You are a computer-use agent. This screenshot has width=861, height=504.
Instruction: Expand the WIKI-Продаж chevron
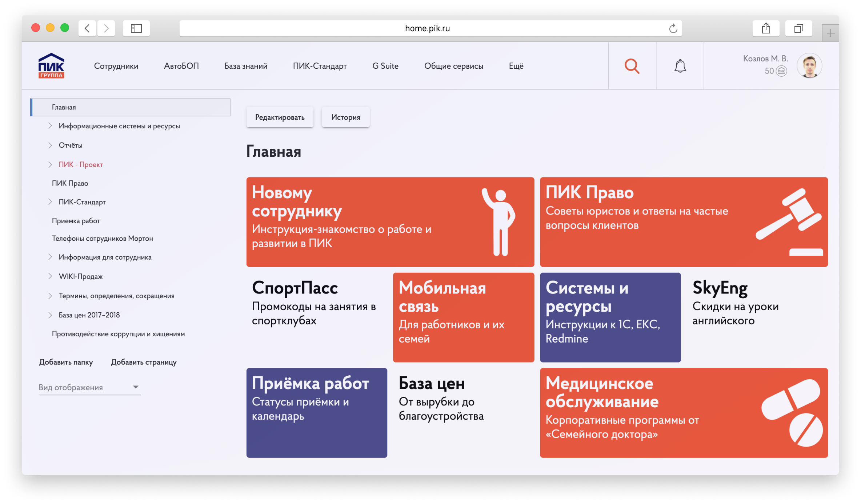tap(50, 276)
